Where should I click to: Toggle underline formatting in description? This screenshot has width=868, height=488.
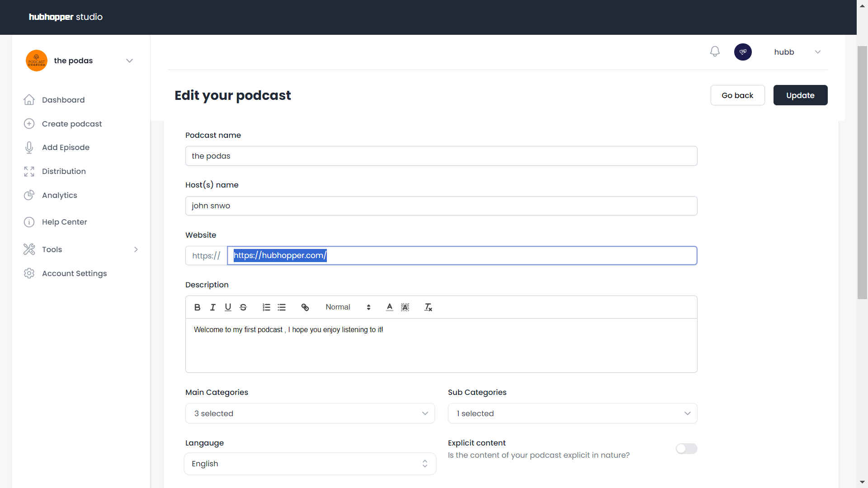(x=228, y=307)
